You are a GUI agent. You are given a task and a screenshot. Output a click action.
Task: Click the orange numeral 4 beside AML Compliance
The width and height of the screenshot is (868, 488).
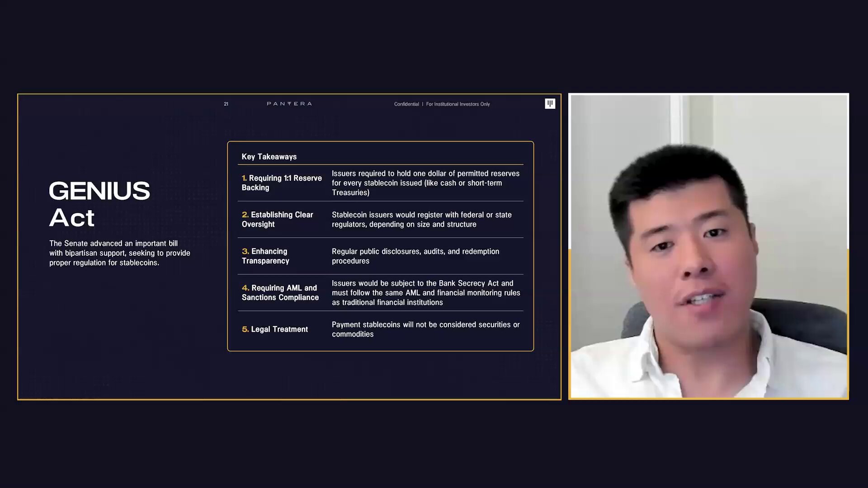pyautogui.click(x=245, y=288)
